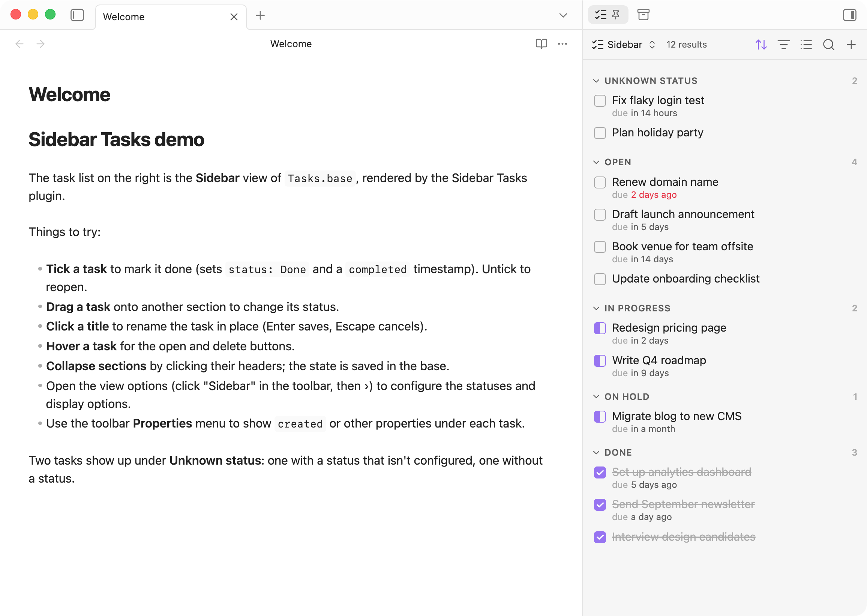This screenshot has width=867, height=616.
Task: Click the Renew domain name title
Action: tap(665, 182)
